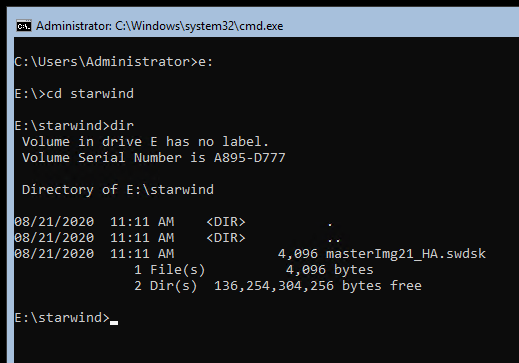Image resolution: width=519 pixels, height=363 pixels.
Task: Click the 136,254,304,256 free bytes figure
Action: [274, 286]
